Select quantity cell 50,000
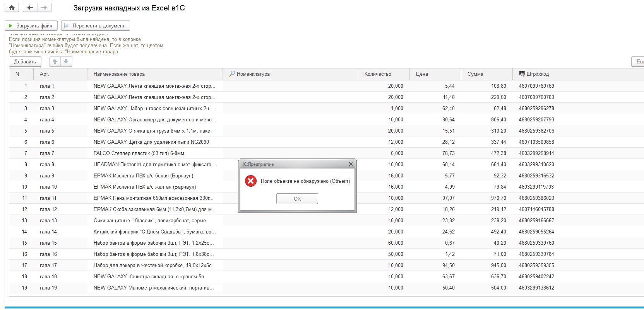Screen dimensions: 644x310 point(384,254)
